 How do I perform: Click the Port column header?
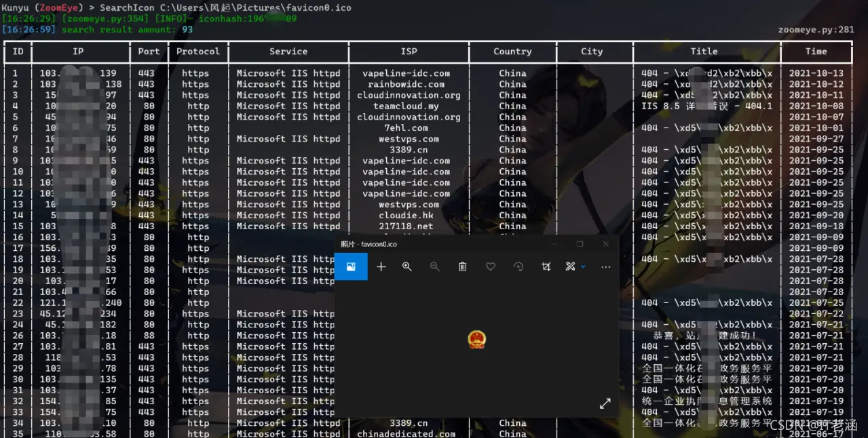pyautogui.click(x=149, y=52)
